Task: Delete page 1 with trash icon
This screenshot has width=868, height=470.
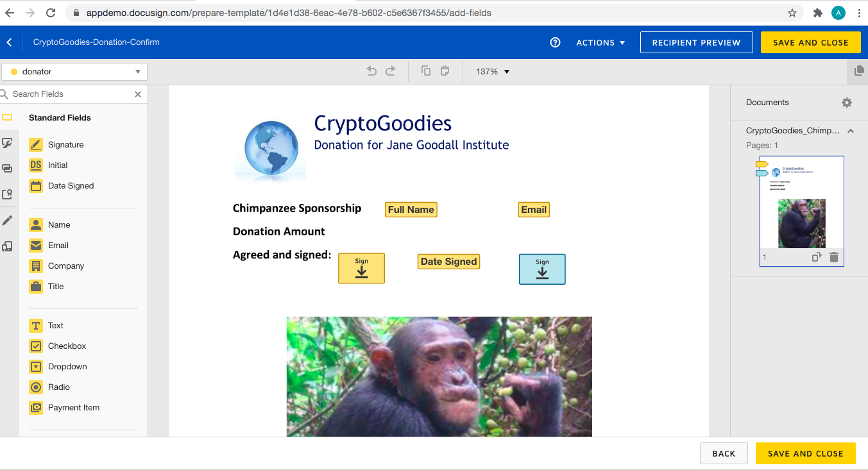Action: (834, 257)
